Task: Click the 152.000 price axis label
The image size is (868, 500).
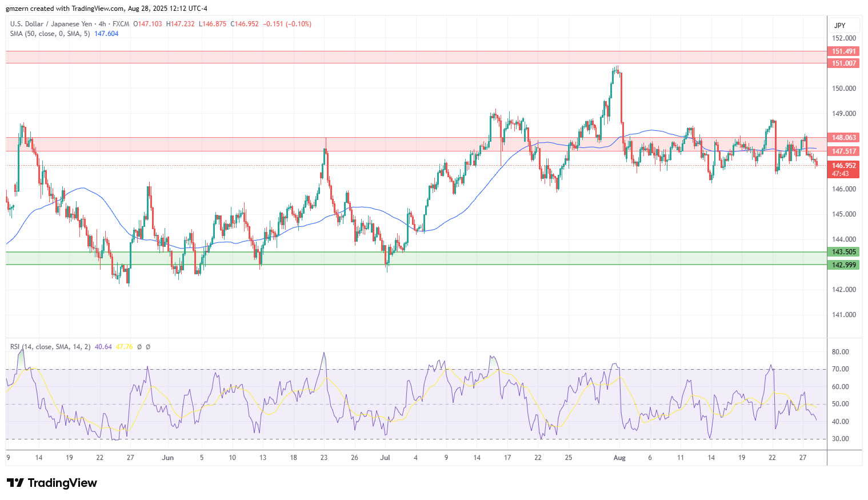Action: point(844,38)
